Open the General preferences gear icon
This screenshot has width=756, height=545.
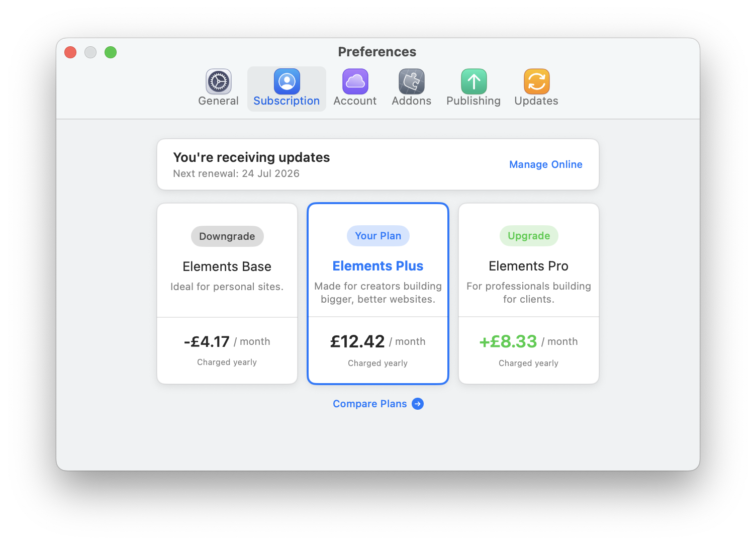pyautogui.click(x=218, y=82)
